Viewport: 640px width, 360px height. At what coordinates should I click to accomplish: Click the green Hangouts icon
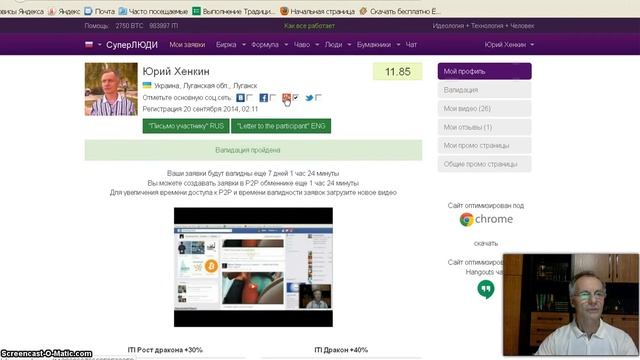pyautogui.click(x=486, y=289)
